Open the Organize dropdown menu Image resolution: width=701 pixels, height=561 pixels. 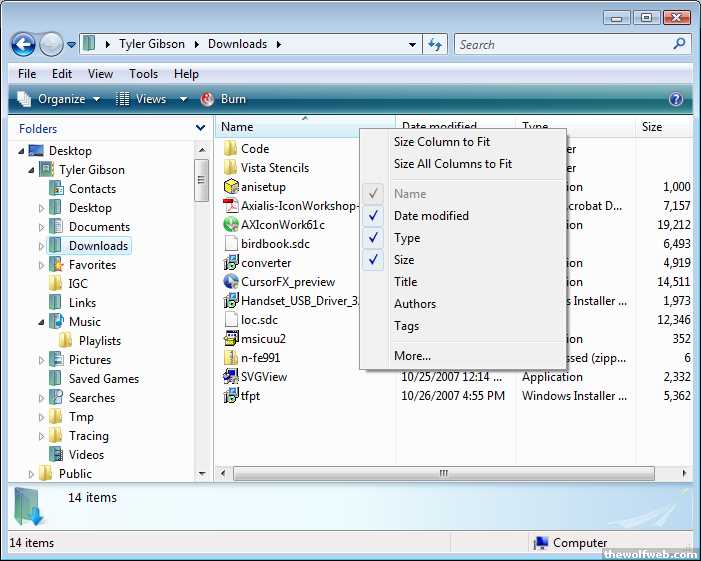[x=60, y=99]
